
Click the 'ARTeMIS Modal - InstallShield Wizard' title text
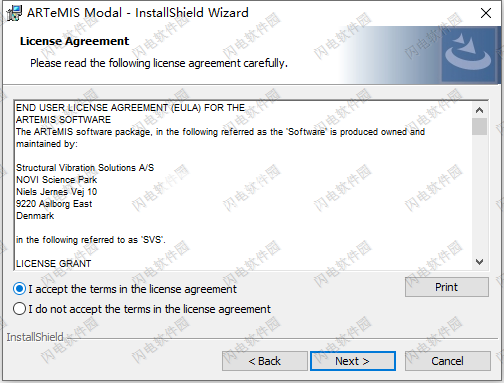pos(138,13)
